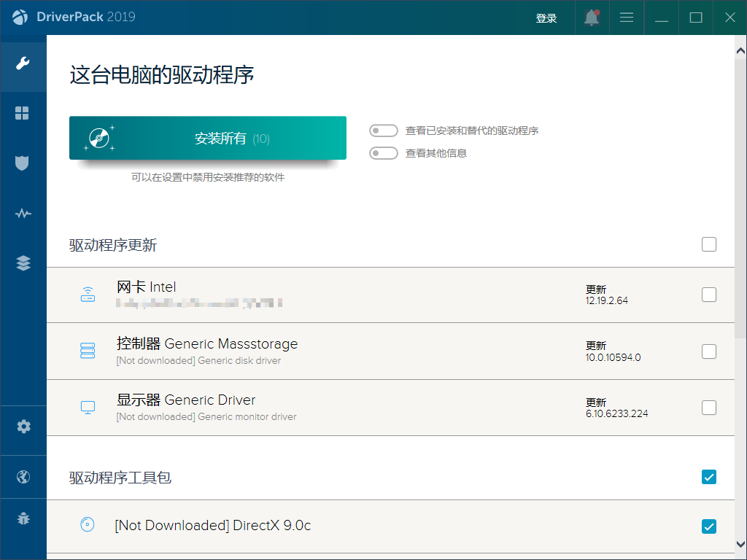Open the diagnostics pulse icon in sidebar

click(23, 214)
